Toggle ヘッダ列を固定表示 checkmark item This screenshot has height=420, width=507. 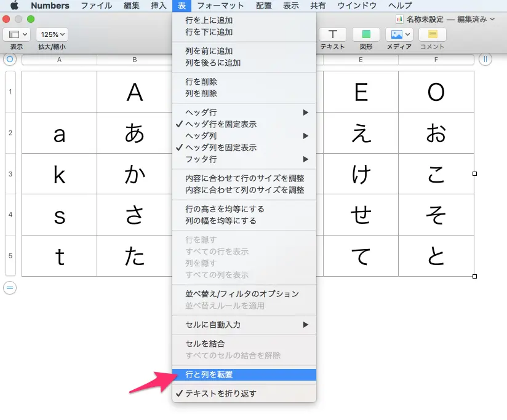(x=221, y=148)
